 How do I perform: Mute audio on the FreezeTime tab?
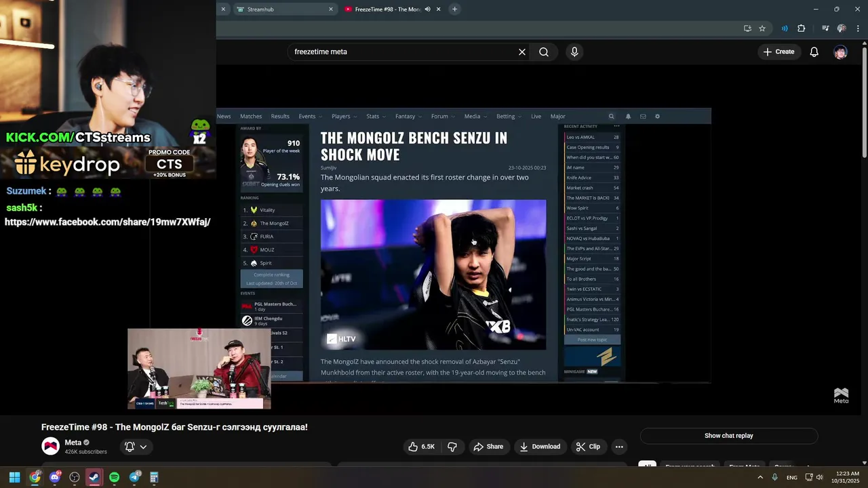click(428, 9)
